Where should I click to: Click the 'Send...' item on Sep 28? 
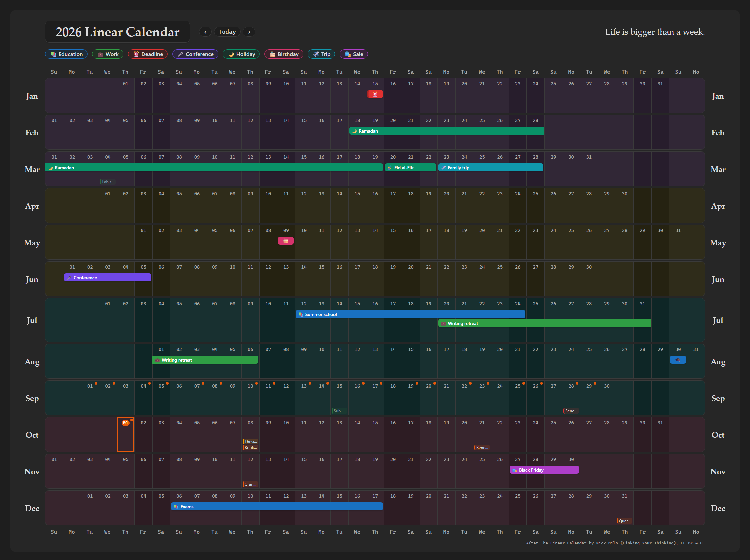click(571, 411)
